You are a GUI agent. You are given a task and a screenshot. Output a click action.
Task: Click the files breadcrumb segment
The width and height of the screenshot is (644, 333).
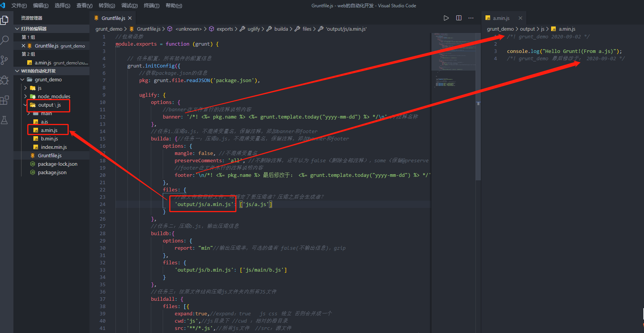307,29
